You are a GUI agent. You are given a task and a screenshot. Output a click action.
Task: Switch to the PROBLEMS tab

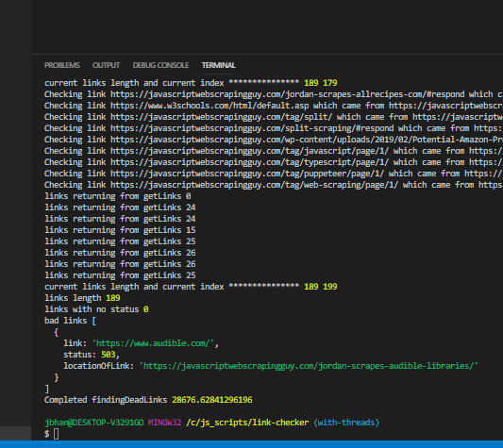(62, 65)
